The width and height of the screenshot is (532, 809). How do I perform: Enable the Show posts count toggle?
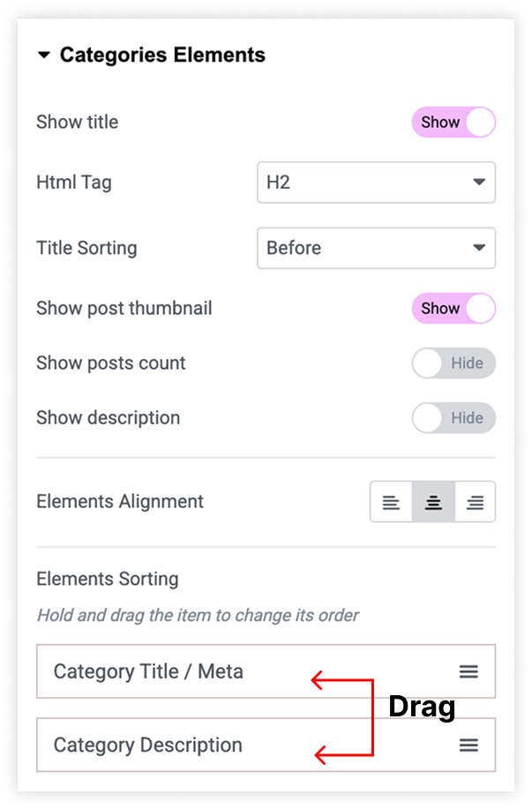click(x=453, y=363)
